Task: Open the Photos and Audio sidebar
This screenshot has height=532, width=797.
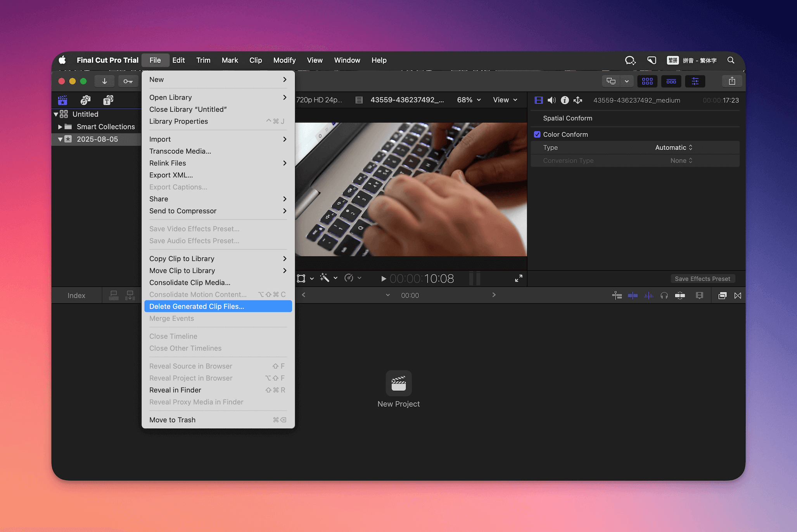Action: tap(85, 100)
